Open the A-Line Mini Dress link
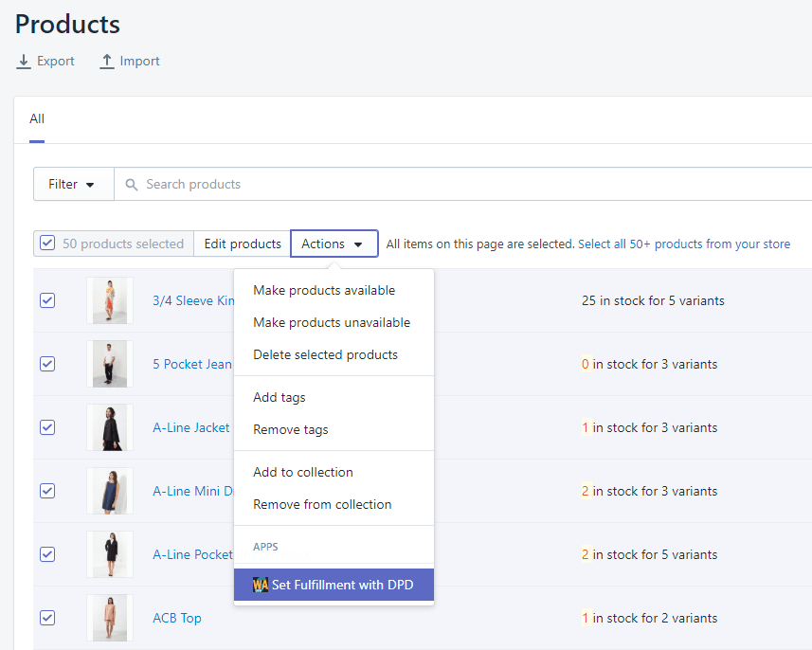Screen dimensions: 812x650 (193, 491)
